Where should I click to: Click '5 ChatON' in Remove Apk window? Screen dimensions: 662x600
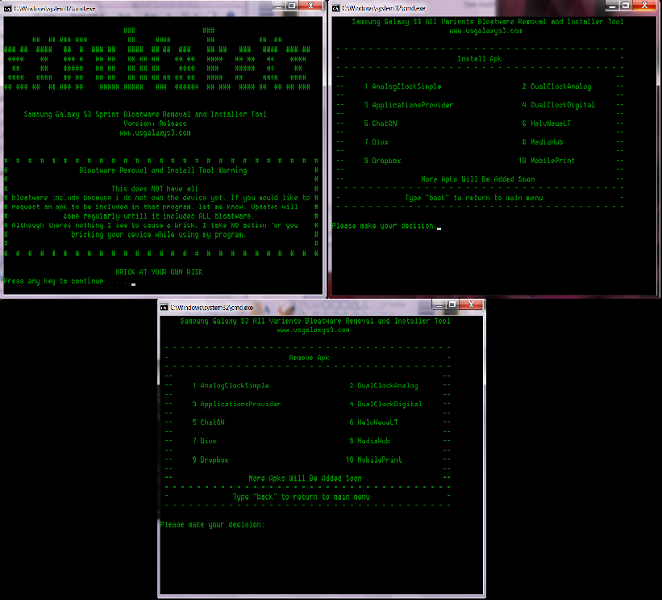tap(208, 423)
